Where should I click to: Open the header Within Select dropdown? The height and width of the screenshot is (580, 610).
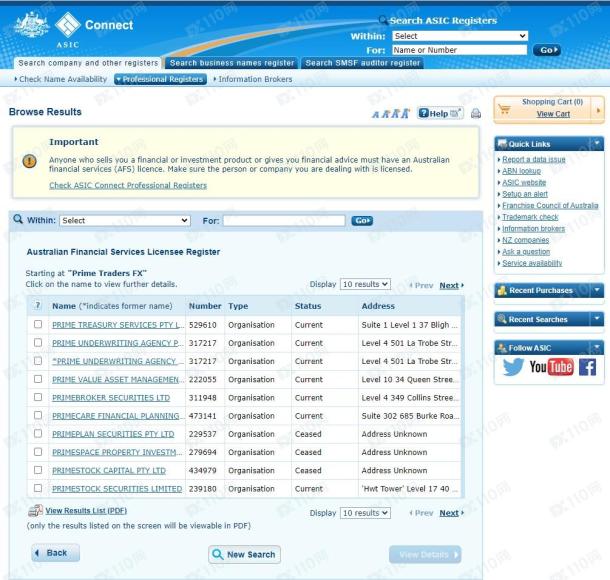click(x=460, y=36)
